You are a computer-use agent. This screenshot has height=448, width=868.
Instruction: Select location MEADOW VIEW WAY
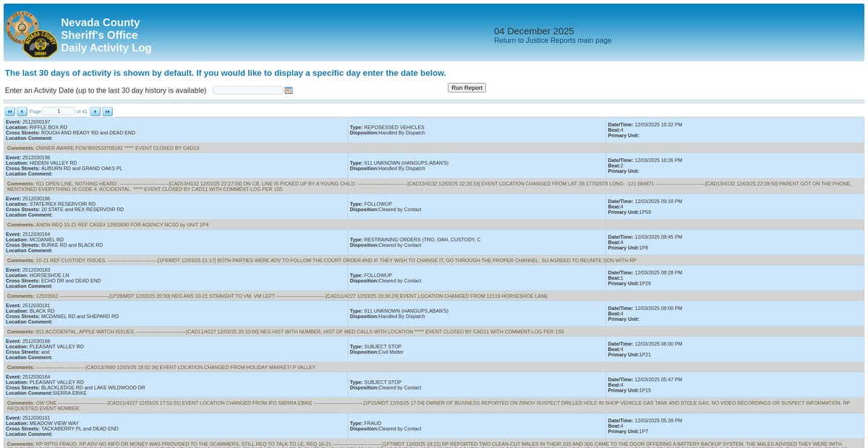coord(54,423)
